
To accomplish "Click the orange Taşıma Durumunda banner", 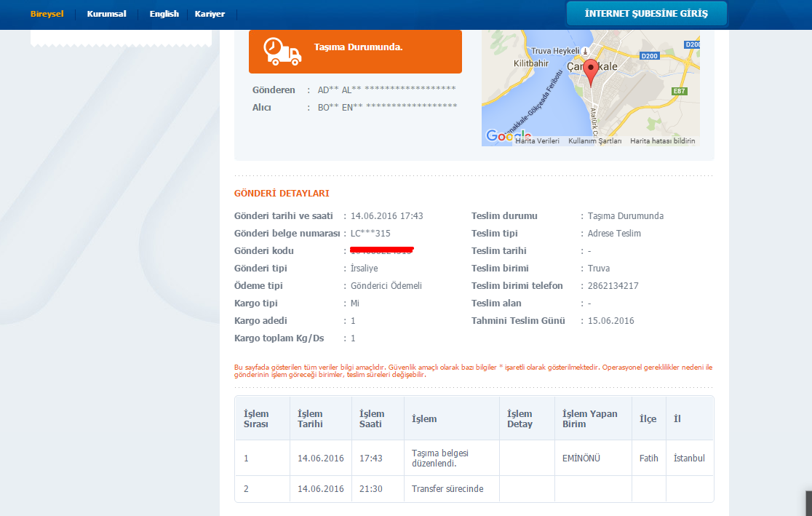I will (x=355, y=51).
